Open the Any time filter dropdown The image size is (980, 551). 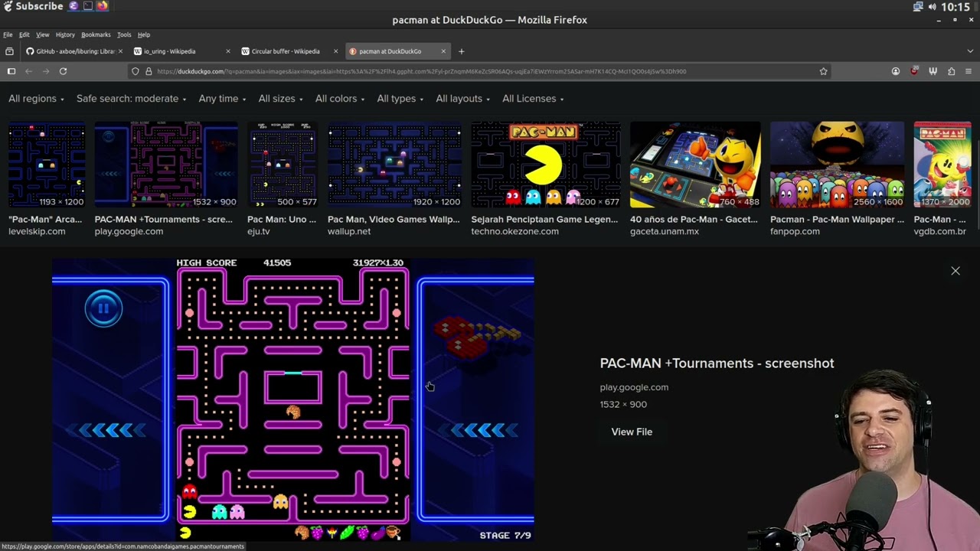[x=222, y=99]
